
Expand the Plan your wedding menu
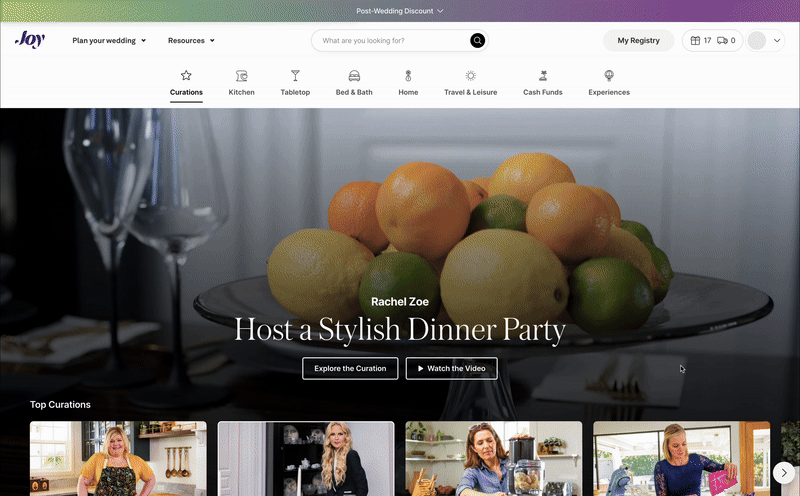pyautogui.click(x=109, y=40)
